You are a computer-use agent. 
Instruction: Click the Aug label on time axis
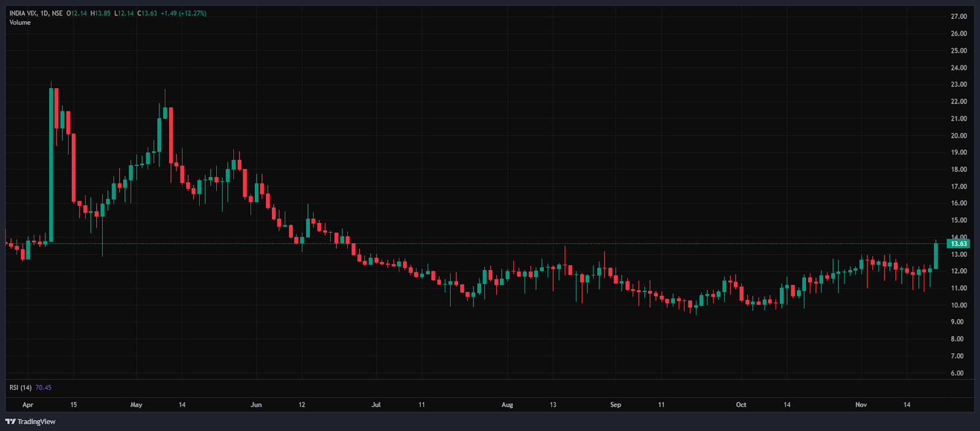pyautogui.click(x=507, y=405)
